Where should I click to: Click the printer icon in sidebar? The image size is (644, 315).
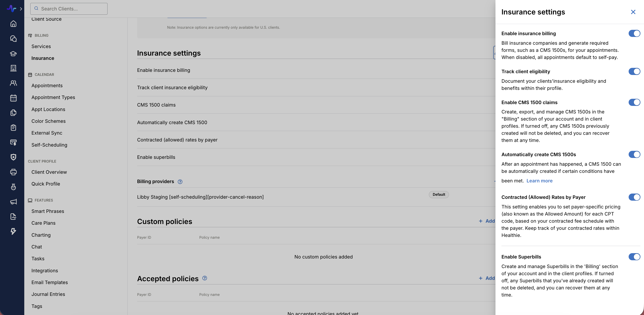(13, 172)
